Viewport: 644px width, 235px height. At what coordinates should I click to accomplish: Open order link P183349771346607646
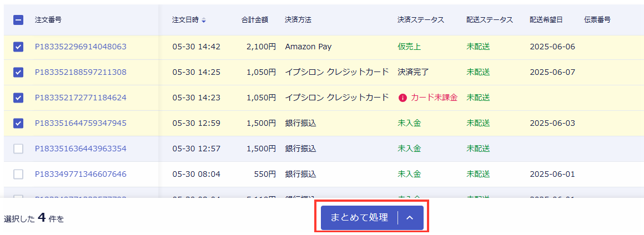tap(80, 174)
